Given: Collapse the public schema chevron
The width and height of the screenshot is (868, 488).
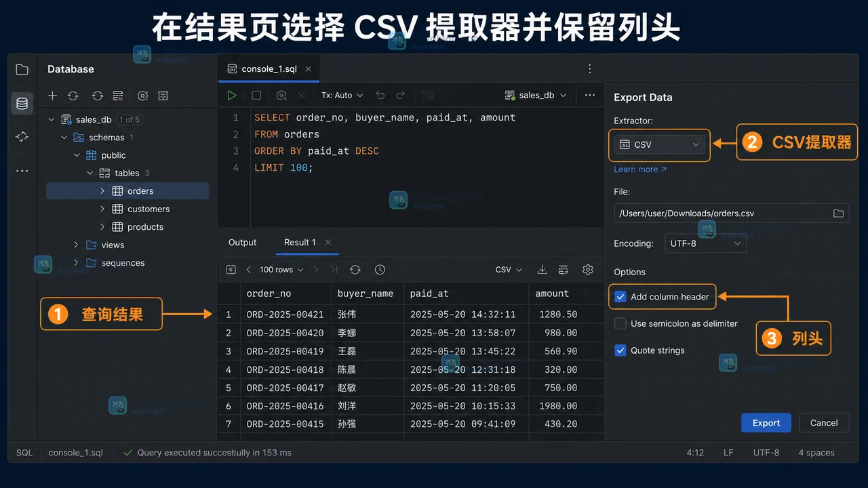Looking at the screenshot, I should coord(77,155).
